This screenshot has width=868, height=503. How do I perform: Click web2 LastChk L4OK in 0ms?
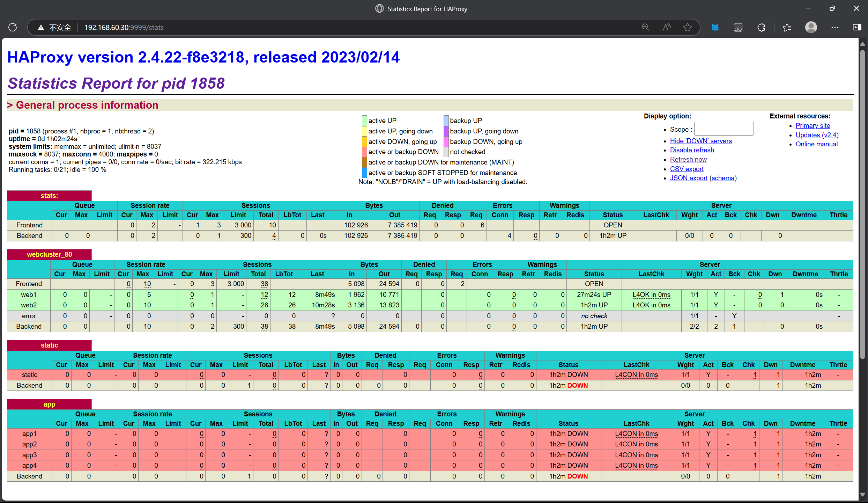(x=651, y=305)
